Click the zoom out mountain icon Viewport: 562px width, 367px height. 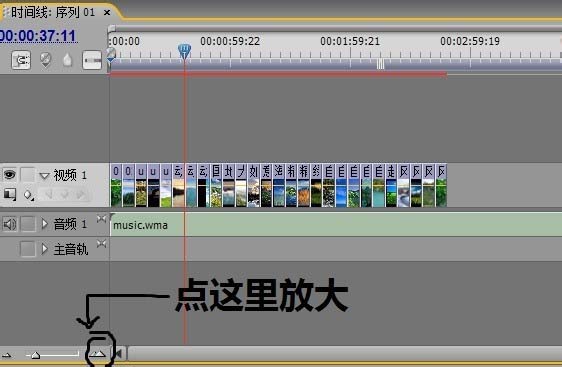(x=6, y=356)
